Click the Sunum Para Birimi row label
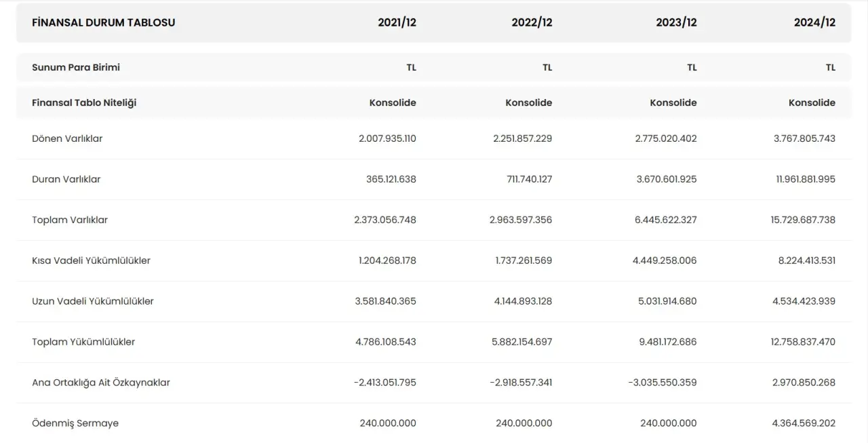Image resolution: width=868 pixels, height=443 pixels. tap(76, 67)
